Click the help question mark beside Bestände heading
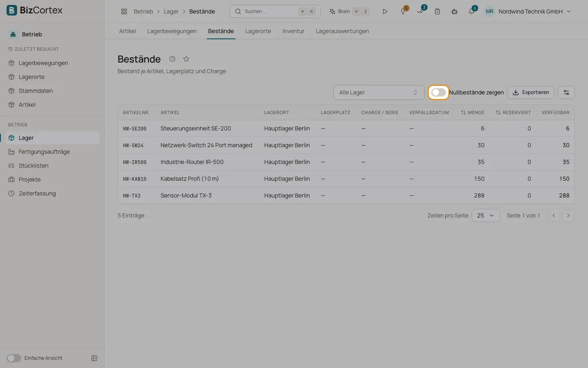 pyautogui.click(x=172, y=59)
